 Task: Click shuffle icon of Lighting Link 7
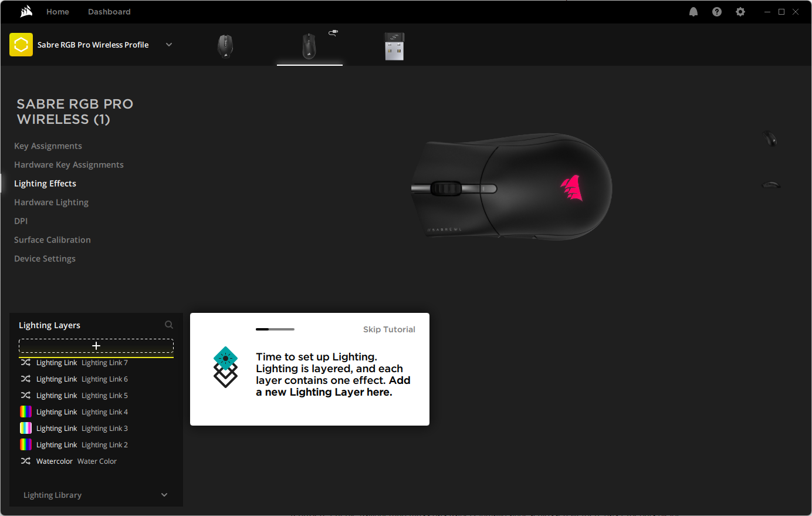pos(26,363)
